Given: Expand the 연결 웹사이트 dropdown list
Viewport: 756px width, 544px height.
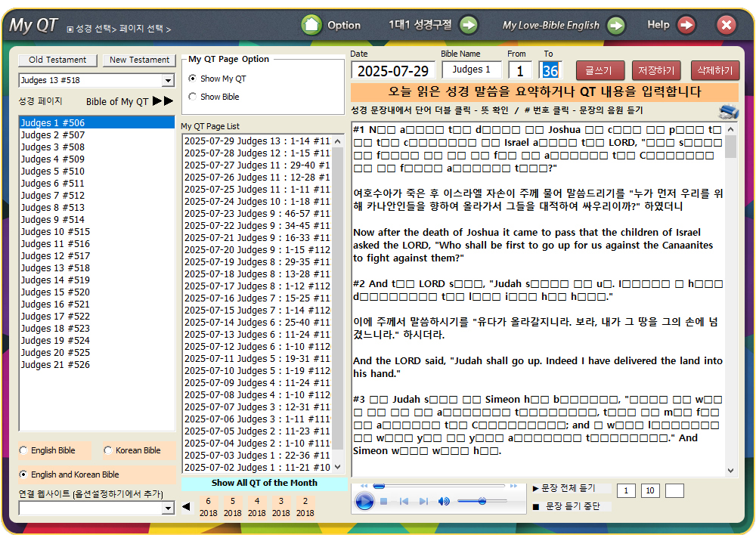Looking at the screenshot, I should (168, 508).
